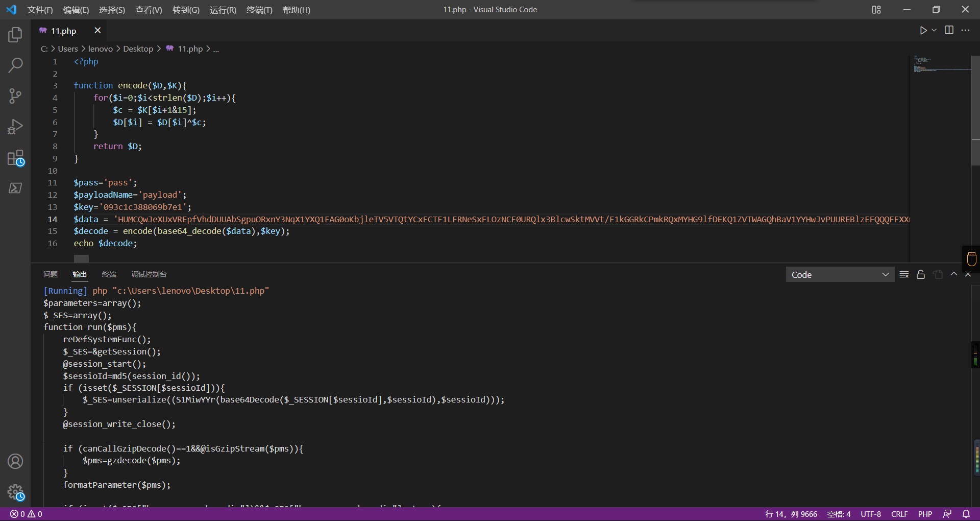Maximize the panel with the chevron
Screen dimensions: 980x521
953,274
